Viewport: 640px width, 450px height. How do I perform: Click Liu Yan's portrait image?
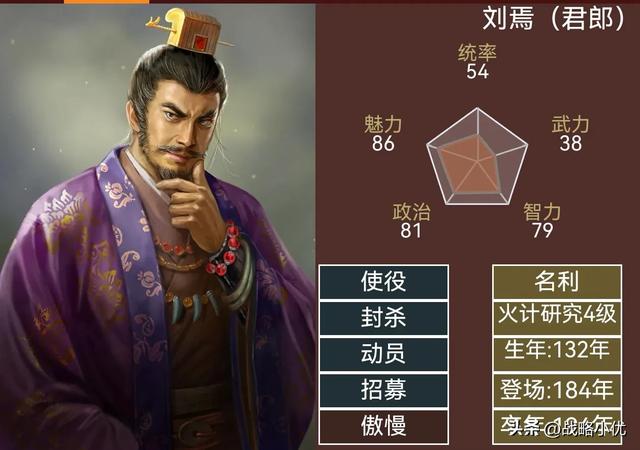pyautogui.click(x=158, y=227)
